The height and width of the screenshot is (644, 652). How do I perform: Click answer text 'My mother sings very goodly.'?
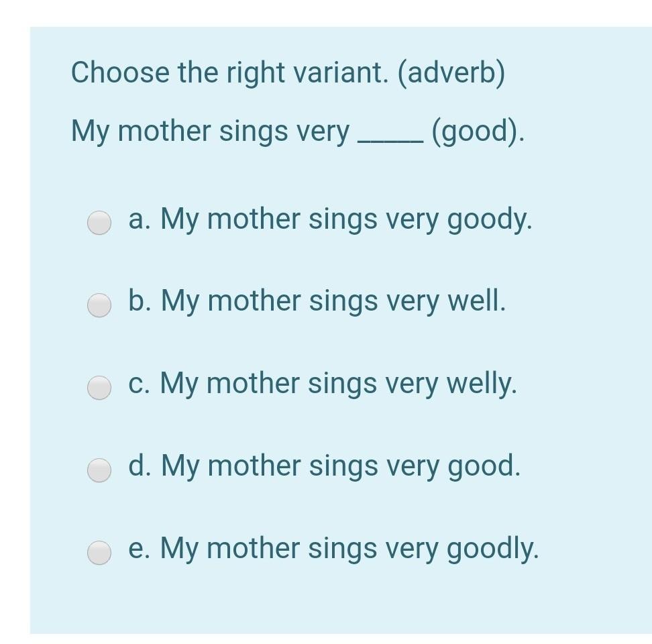[x=349, y=549]
